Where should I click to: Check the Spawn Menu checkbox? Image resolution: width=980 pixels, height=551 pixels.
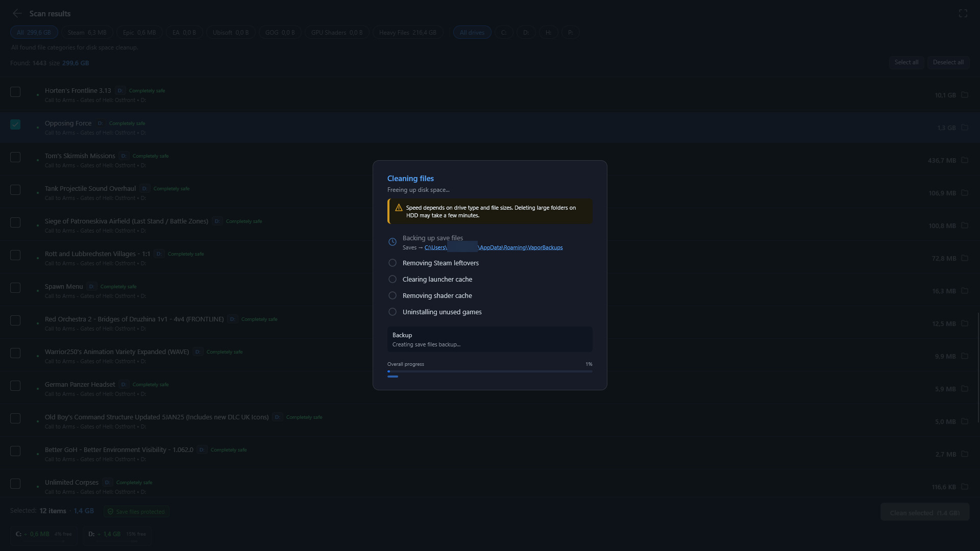[15, 288]
